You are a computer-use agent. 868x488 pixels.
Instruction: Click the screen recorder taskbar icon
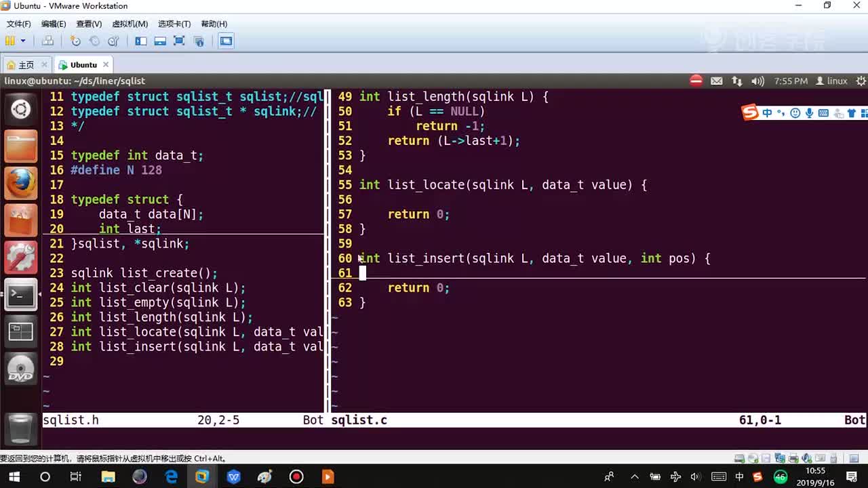click(x=296, y=476)
